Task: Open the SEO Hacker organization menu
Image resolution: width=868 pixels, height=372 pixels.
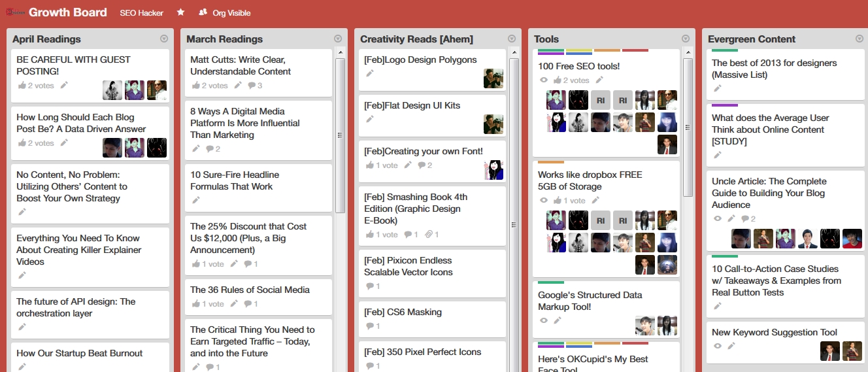Action: click(x=142, y=13)
